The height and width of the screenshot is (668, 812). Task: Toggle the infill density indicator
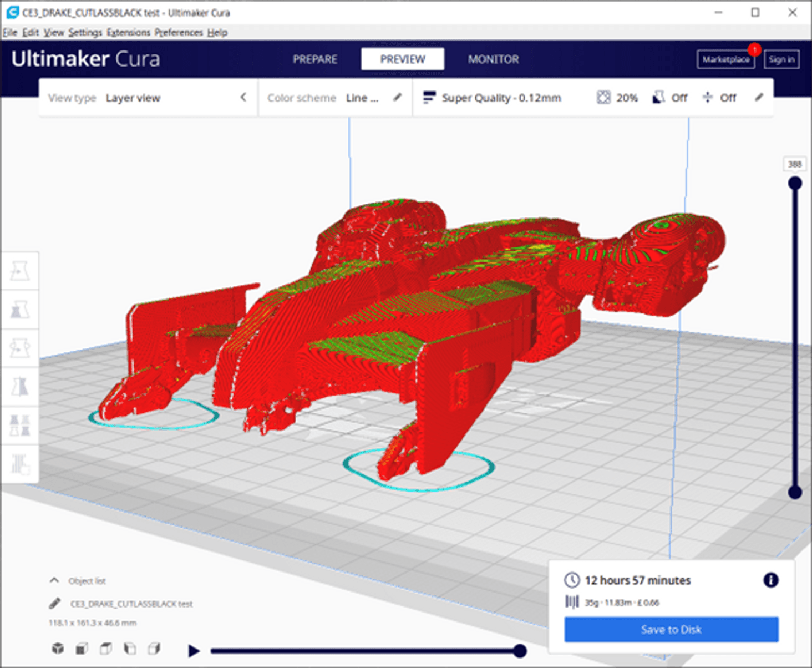[617, 98]
